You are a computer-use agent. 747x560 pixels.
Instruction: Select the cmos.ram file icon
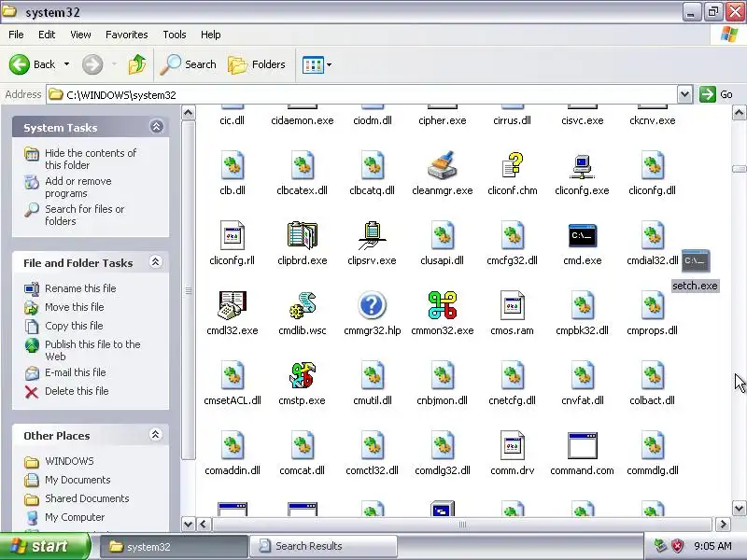click(512, 305)
